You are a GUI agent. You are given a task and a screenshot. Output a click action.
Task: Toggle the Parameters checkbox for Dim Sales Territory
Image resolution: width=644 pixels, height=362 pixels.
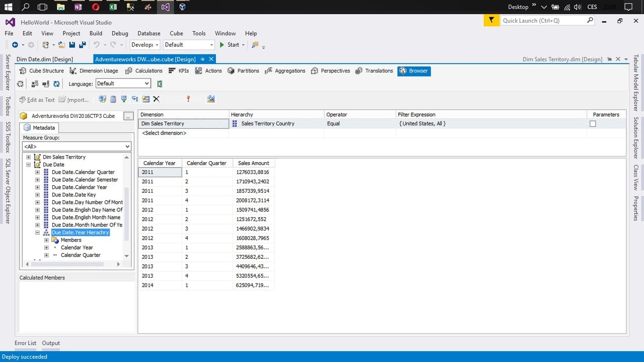coord(593,124)
